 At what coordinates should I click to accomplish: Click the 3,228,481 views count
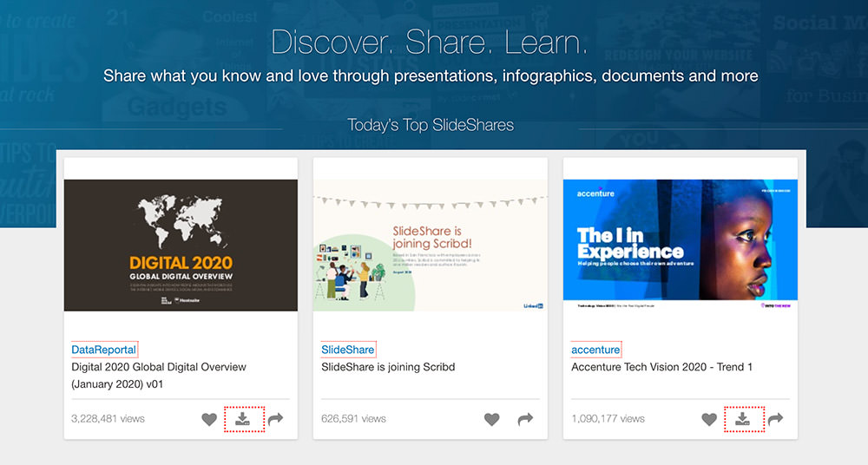pyautogui.click(x=108, y=419)
